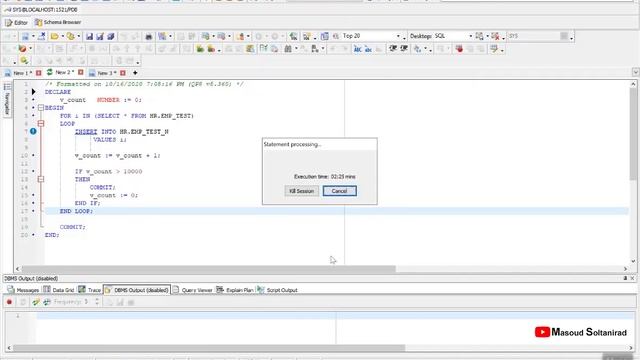This screenshot has width=640, height=360.
Task: Click the new editor document icon
Action: click(25, 37)
